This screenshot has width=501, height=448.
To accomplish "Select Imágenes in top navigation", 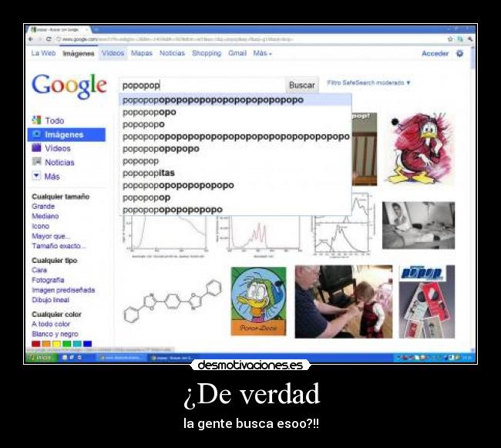I will click(79, 53).
